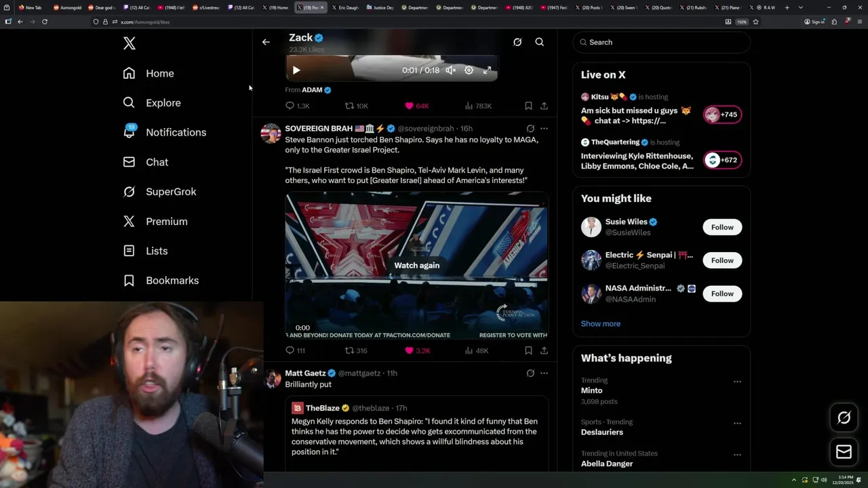
Task: Open Grok explain on Matt Gaetz post
Action: coord(530,373)
